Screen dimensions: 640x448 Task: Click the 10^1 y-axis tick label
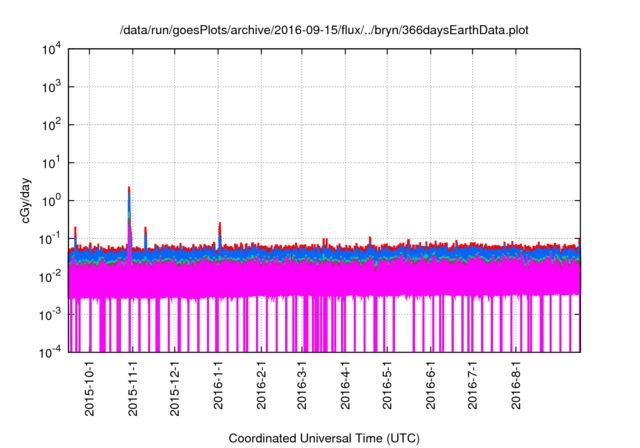pyautogui.click(x=52, y=163)
